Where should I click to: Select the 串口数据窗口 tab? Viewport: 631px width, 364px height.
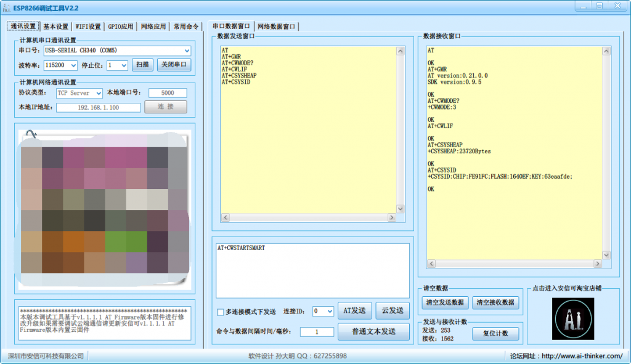click(x=231, y=26)
